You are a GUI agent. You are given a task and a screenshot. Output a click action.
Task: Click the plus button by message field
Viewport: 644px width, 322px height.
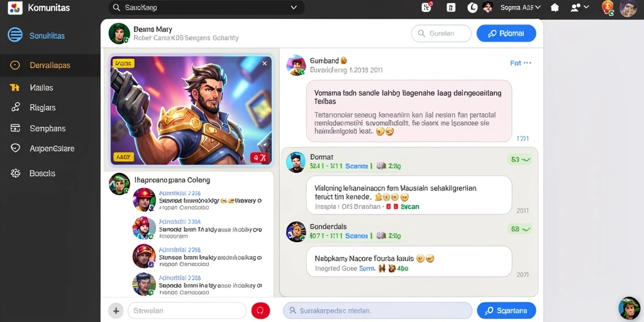[x=116, y=311]
